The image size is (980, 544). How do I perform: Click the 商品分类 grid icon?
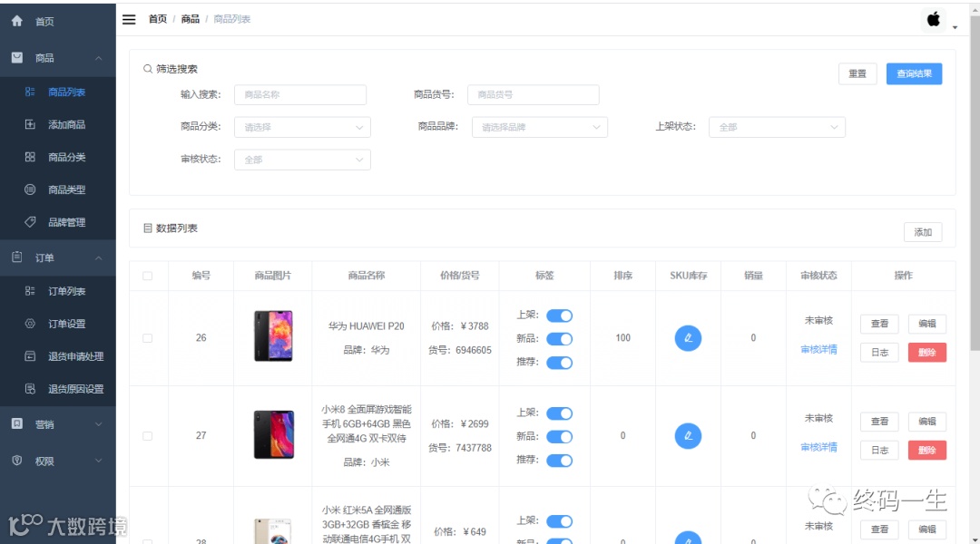pos(30,157)
